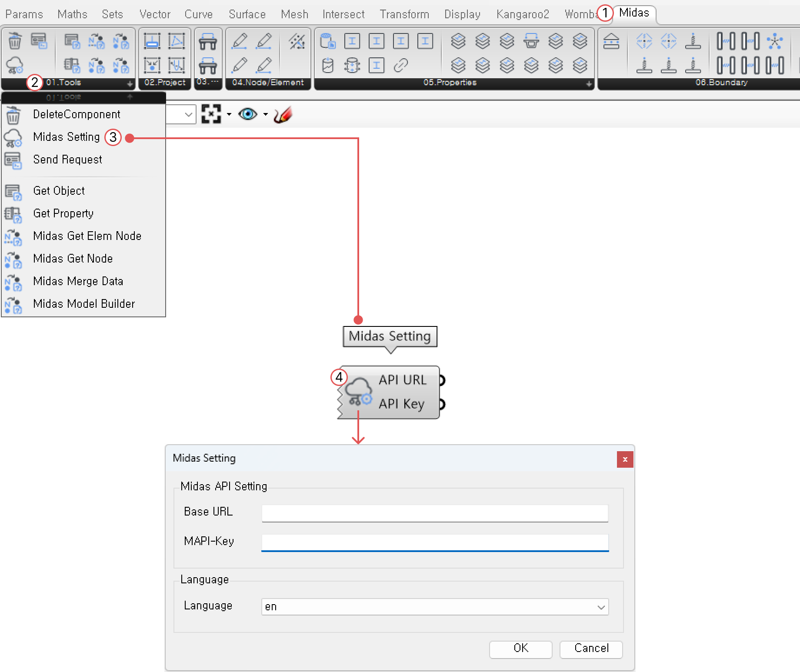Click the Get Property icon in Tools ribbon
Viewport: 800px width, 672px height.
point(72,65)
